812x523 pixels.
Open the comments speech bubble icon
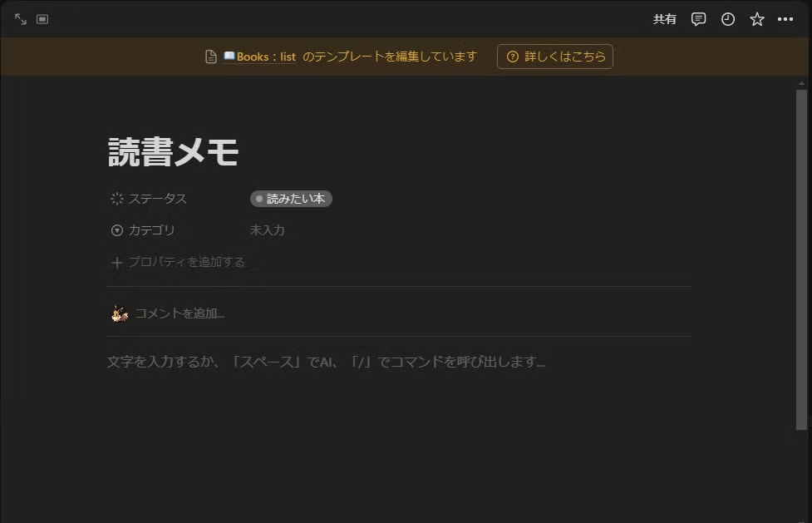coord(699,19)
